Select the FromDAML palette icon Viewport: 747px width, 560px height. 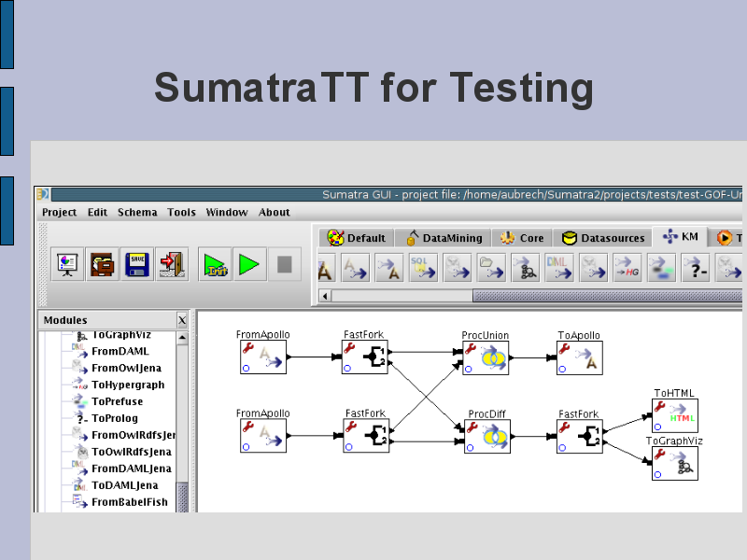point(559,268)
